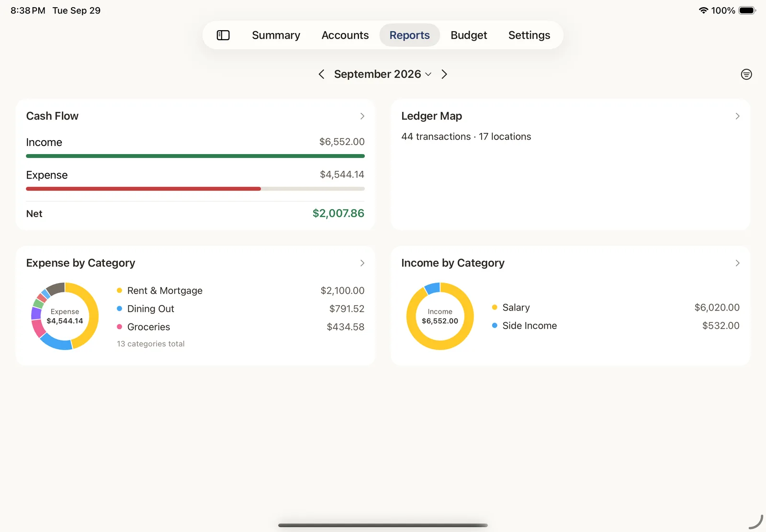Screen dimensions: 766x532
Task: Open Expense by Category title
Action: click(x=80, y=263)
